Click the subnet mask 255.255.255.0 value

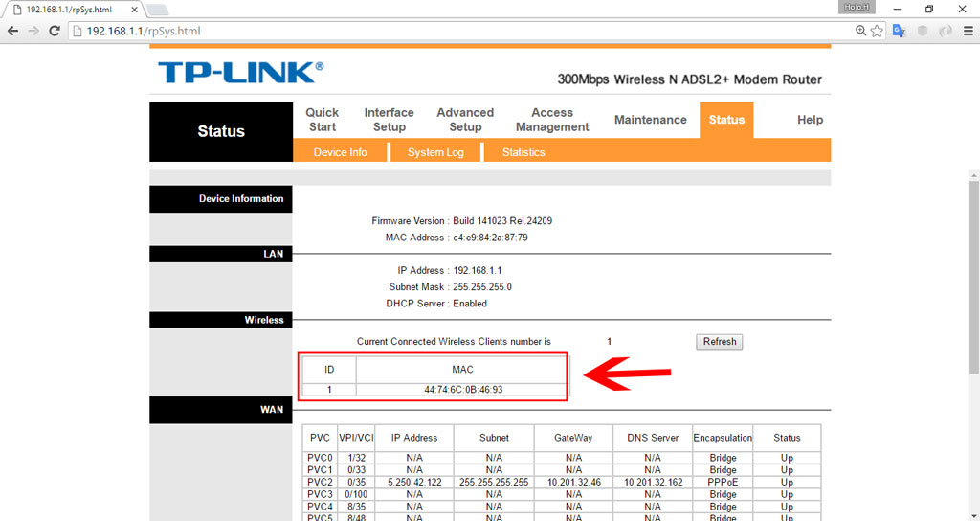click(482, 287)
